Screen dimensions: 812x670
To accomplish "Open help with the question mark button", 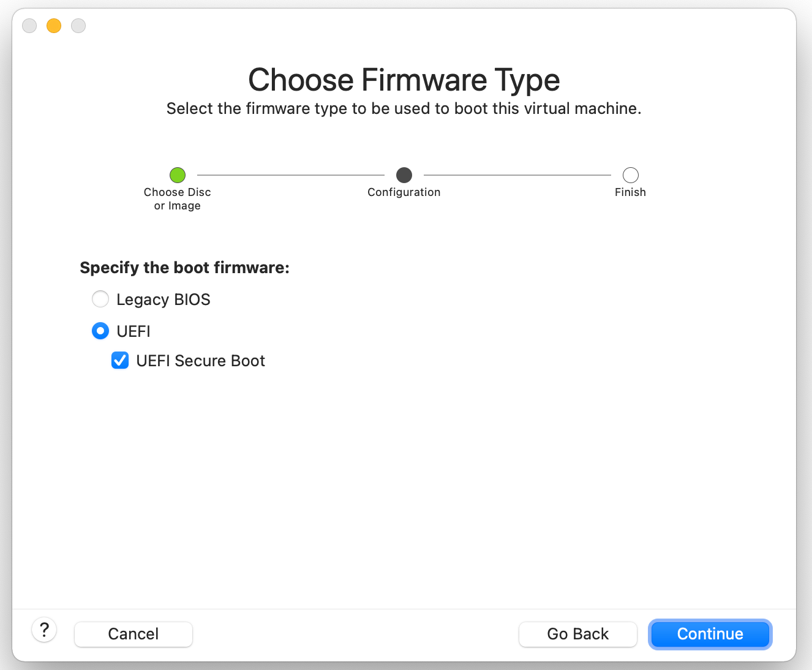I will point(44,630).
